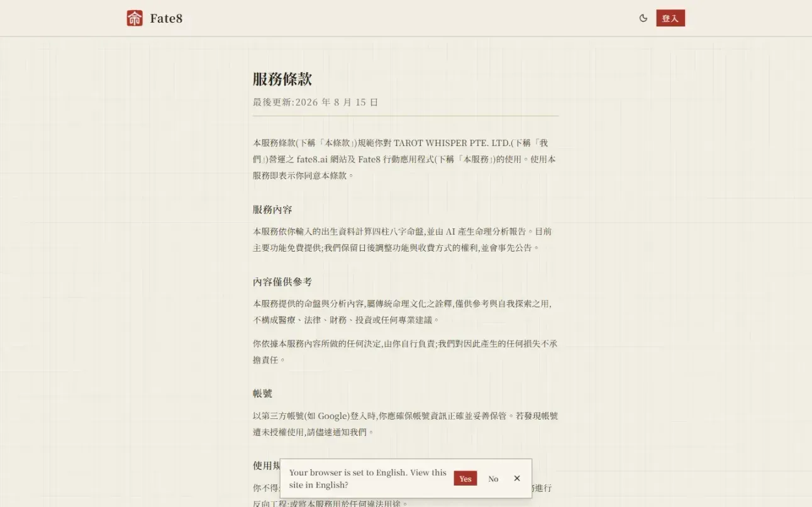Click the 服務內容 section heading

click(272, 209)
